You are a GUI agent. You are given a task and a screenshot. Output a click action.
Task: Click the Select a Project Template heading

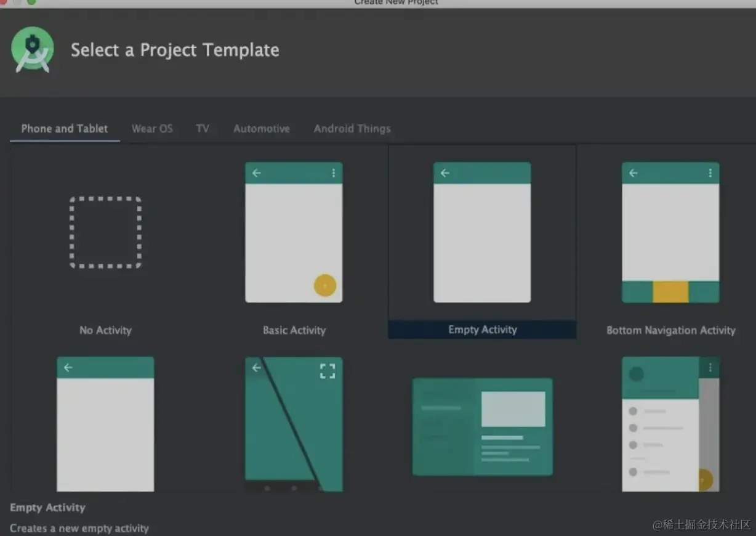coord(175,50)
